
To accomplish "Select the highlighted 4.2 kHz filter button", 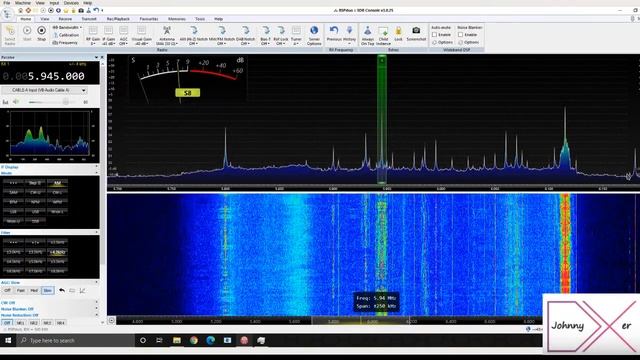I will pos(57,252).
